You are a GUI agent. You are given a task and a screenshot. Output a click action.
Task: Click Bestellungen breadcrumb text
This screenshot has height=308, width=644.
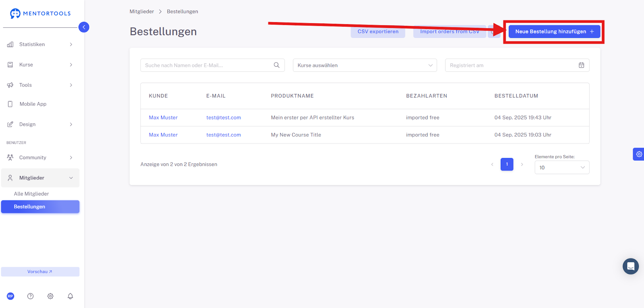point(182,11)
